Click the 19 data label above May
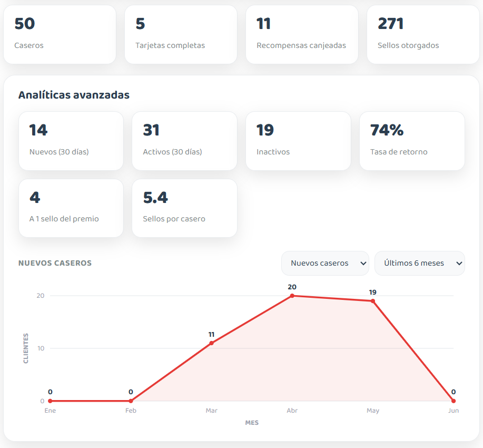This screenshot has width=483, height=448. (373, 293)
